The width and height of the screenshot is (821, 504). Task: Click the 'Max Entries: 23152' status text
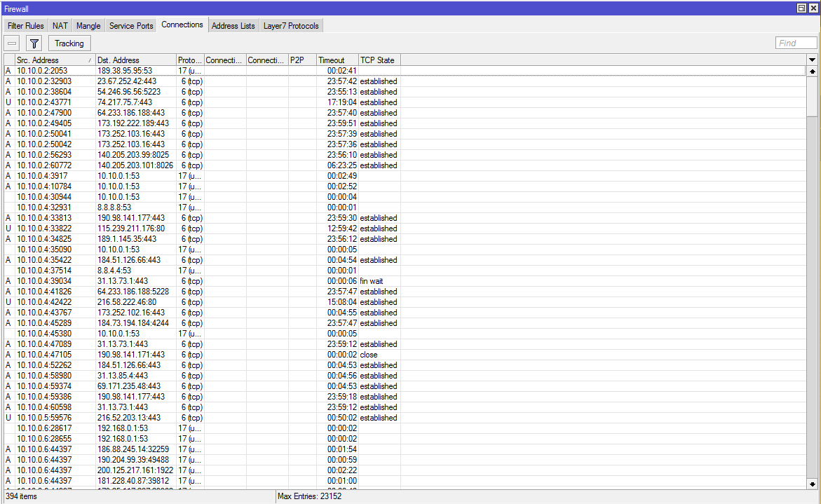[309, 496]
